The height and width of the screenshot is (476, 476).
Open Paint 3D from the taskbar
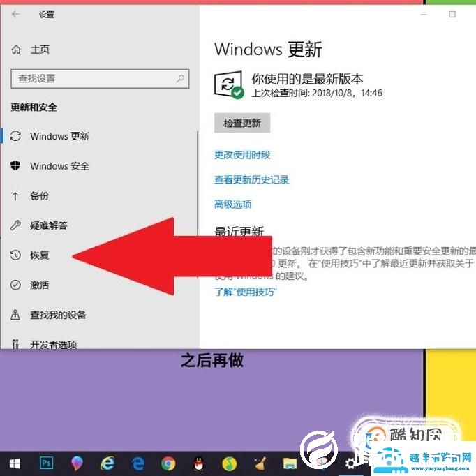[77, 463]
